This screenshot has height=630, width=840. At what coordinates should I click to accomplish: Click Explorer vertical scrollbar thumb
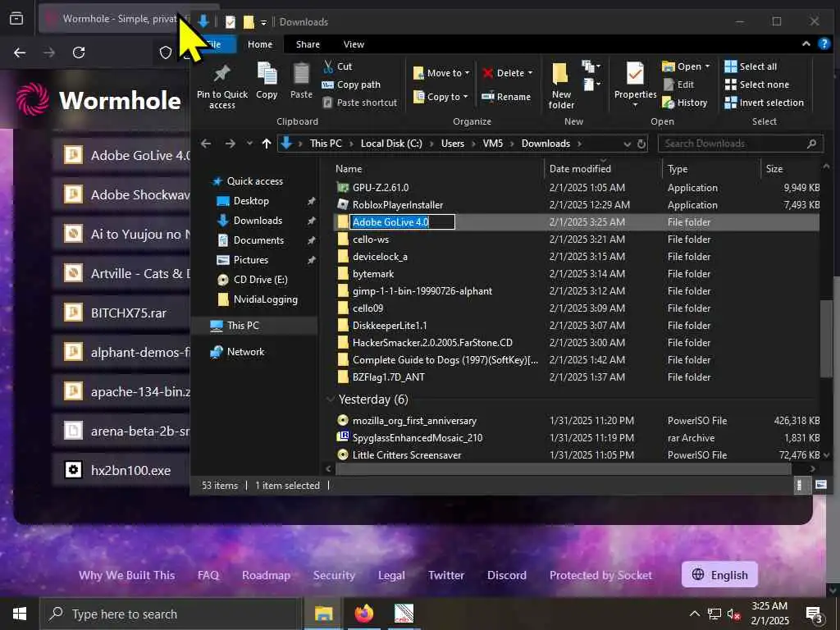pos(825,340)
